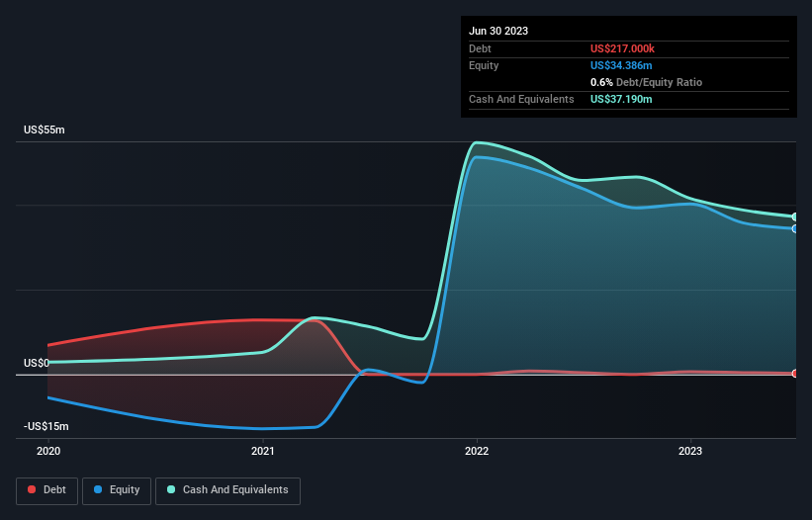The width and height of the screenshot is (812, 520).
Task: Click Cash And Equivalents label in tooltip
Action: click(x=521, y=99)
